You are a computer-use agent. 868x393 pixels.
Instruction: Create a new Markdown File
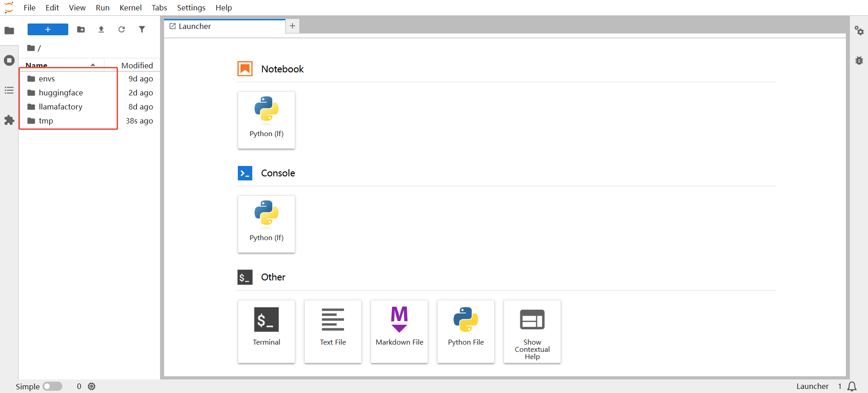(399, 331)
